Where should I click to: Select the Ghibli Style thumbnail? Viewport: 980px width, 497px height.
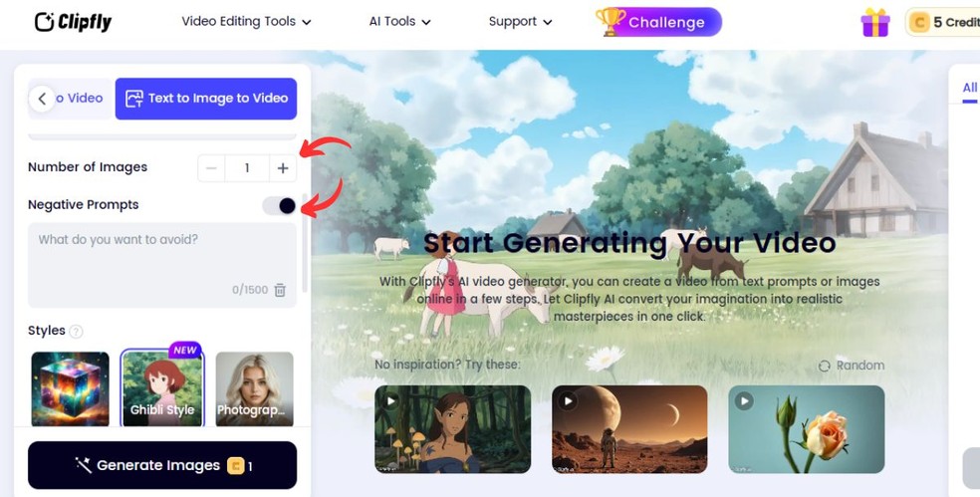[162, 388]
